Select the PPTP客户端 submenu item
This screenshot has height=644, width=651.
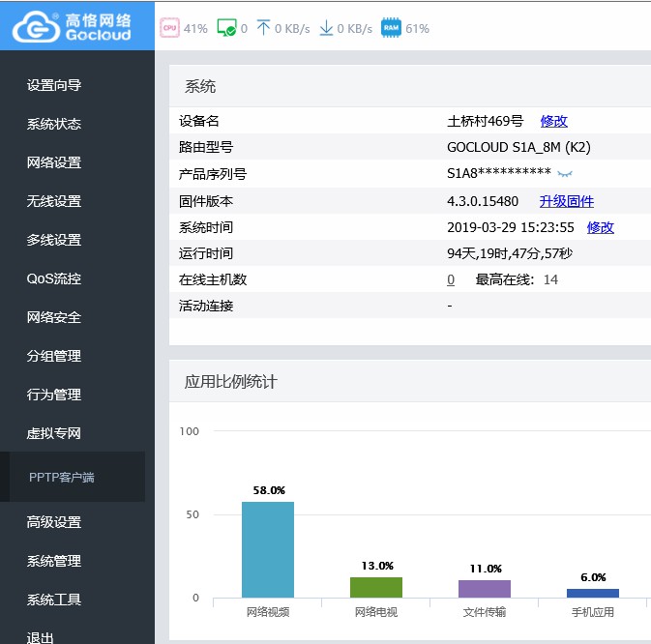click(62, 478)
